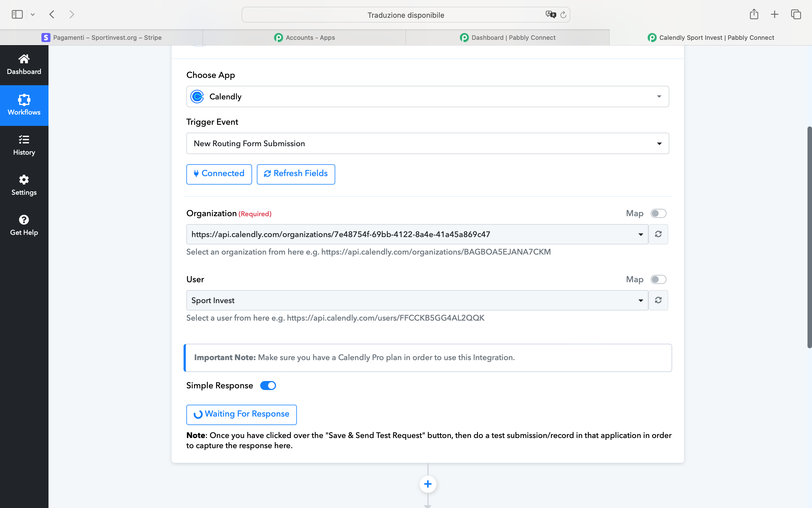812x508 pixels.
Task: Refresh the Organization field list
Action: (x=658, y=234)
